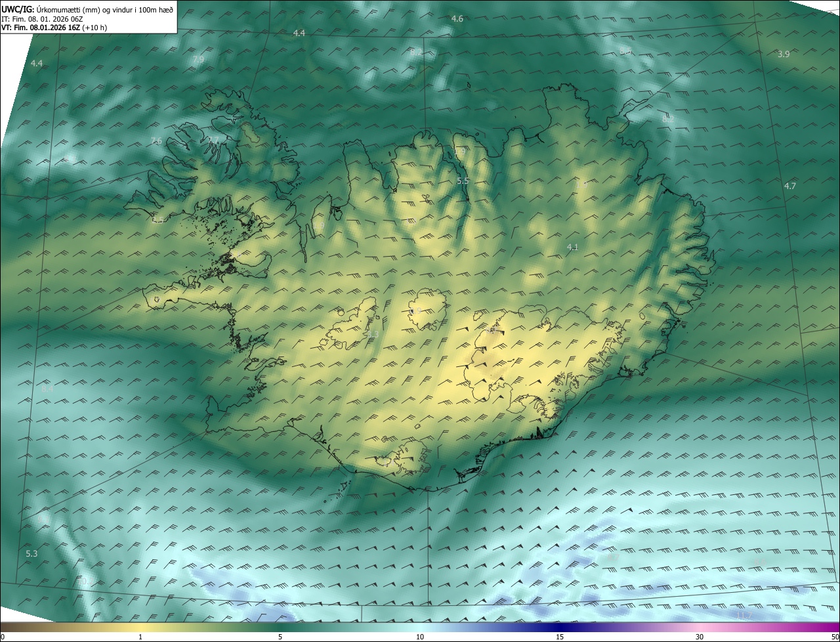
Task: Click the 3.3 value on the map
Action: pyautogui.click(x=373, y=335)
